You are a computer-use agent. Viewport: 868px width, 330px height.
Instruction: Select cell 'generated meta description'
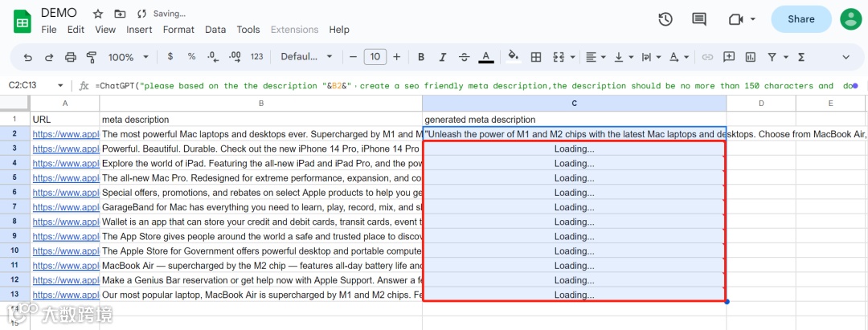pyautogui.click(x=574, y=120)
